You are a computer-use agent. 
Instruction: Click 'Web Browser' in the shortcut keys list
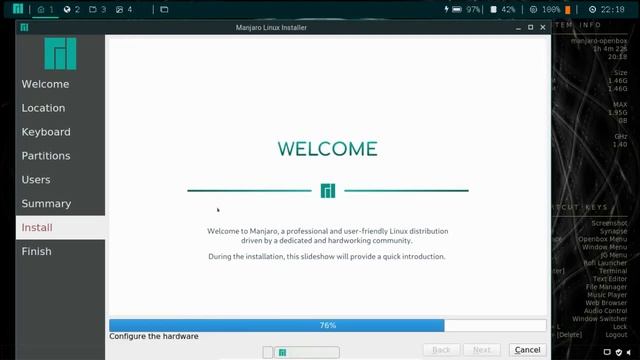click(606, 303)
